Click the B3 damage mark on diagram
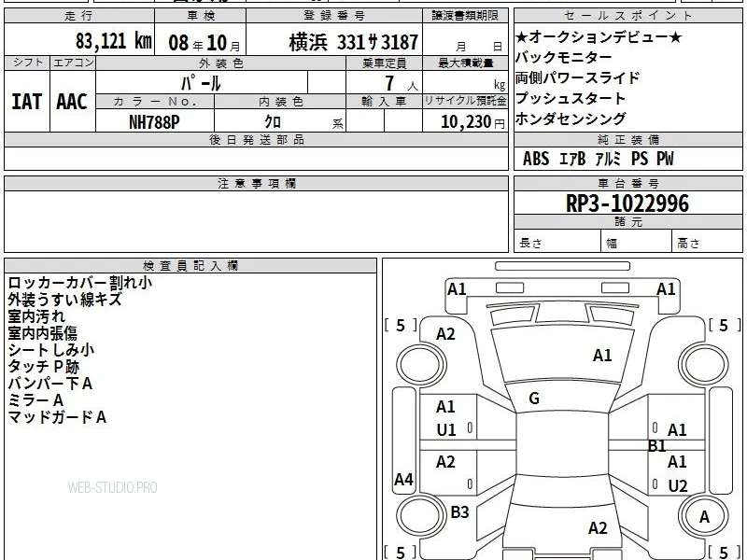This screenshot has width=747, height=560. (459, 511)
